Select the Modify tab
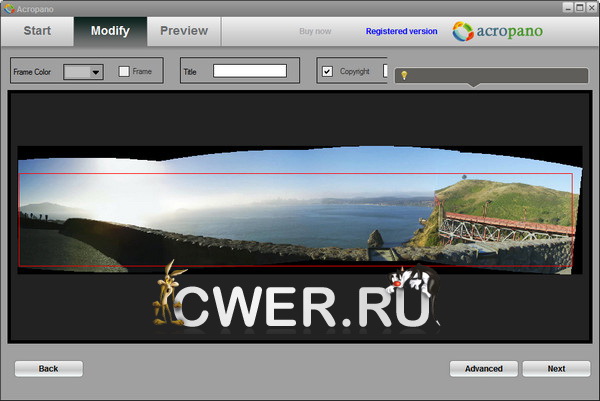 pos(110,31)
